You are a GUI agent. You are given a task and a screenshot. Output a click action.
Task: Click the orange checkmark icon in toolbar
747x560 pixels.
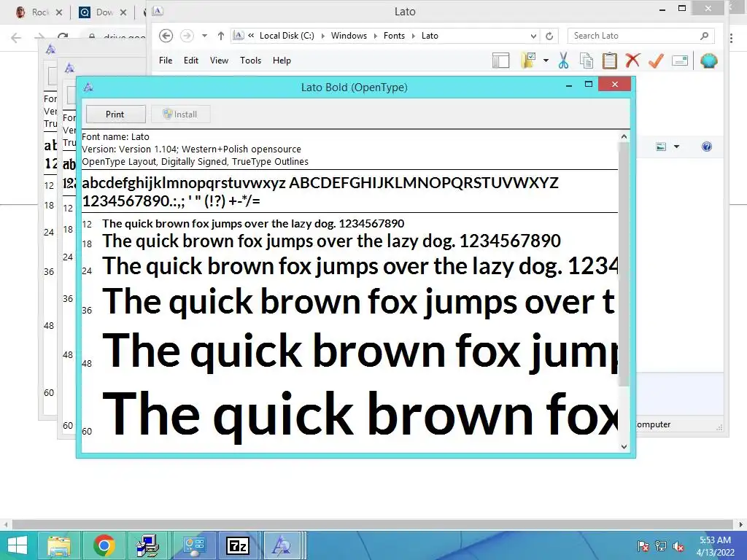click(656, 61)
